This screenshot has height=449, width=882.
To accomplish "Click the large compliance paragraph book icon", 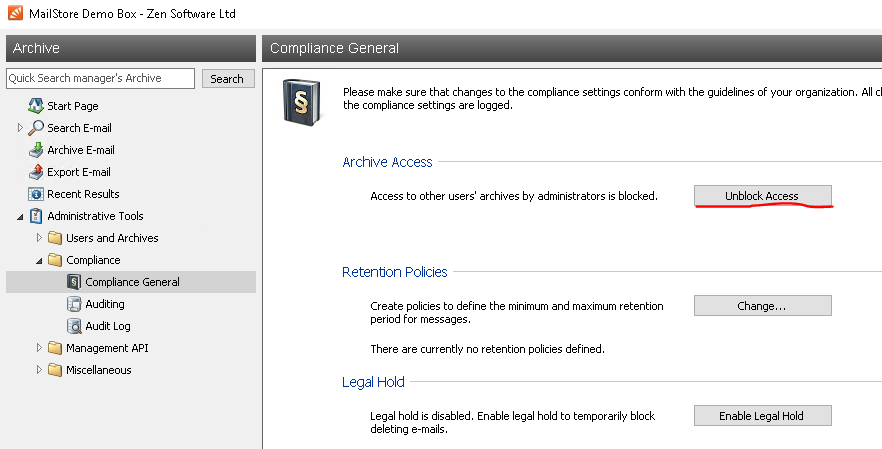I will [x=302, y=101].
